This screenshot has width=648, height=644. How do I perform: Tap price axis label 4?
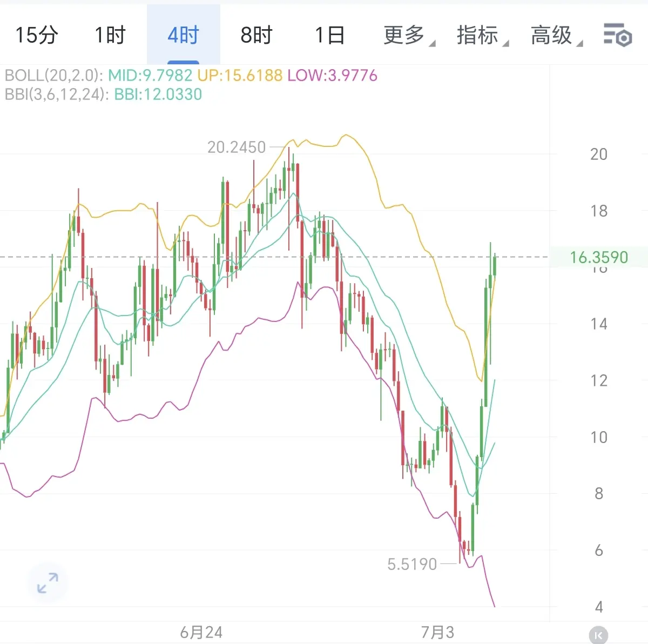[599, 607]
